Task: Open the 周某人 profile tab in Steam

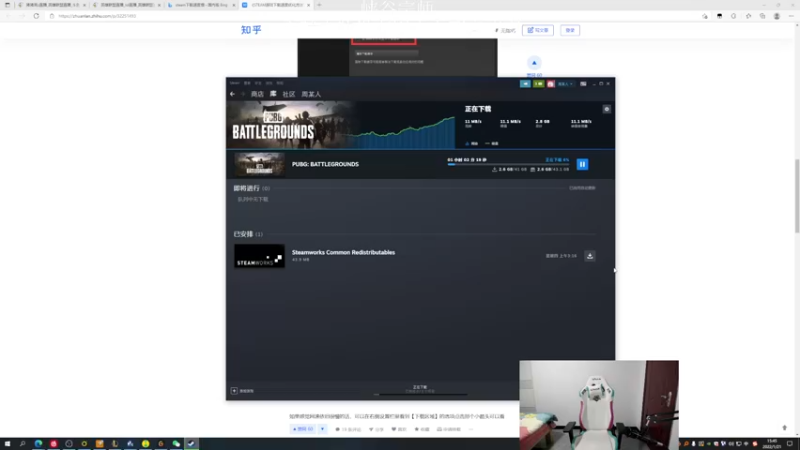Action: click(x=311, y=94)
